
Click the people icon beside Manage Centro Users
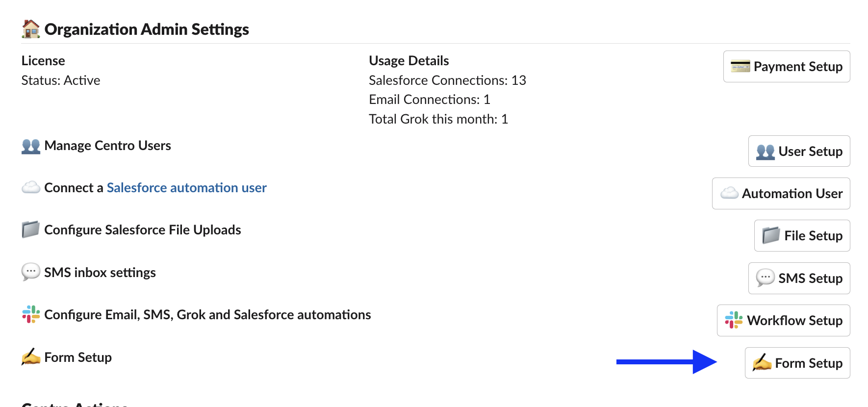(31, 146)
